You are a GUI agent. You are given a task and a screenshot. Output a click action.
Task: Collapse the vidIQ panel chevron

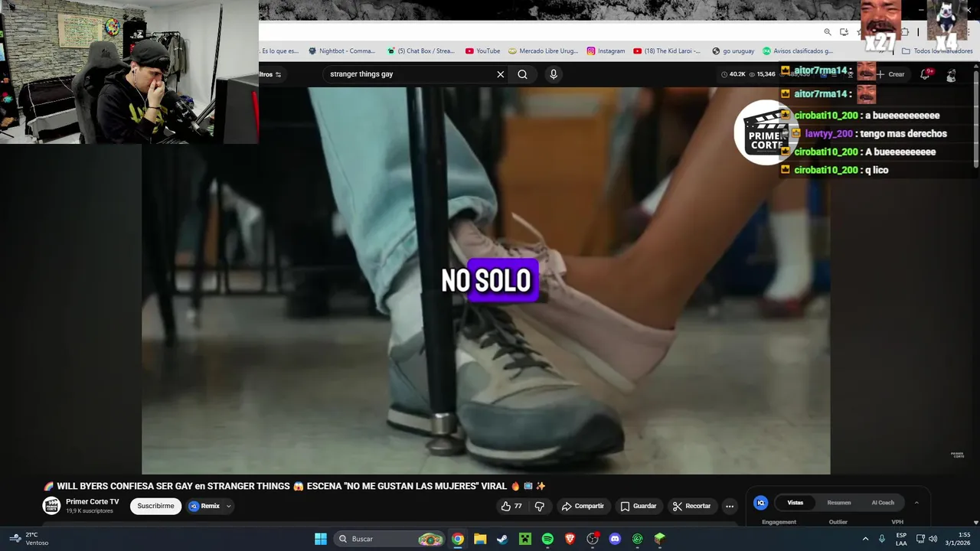(916, 503)
